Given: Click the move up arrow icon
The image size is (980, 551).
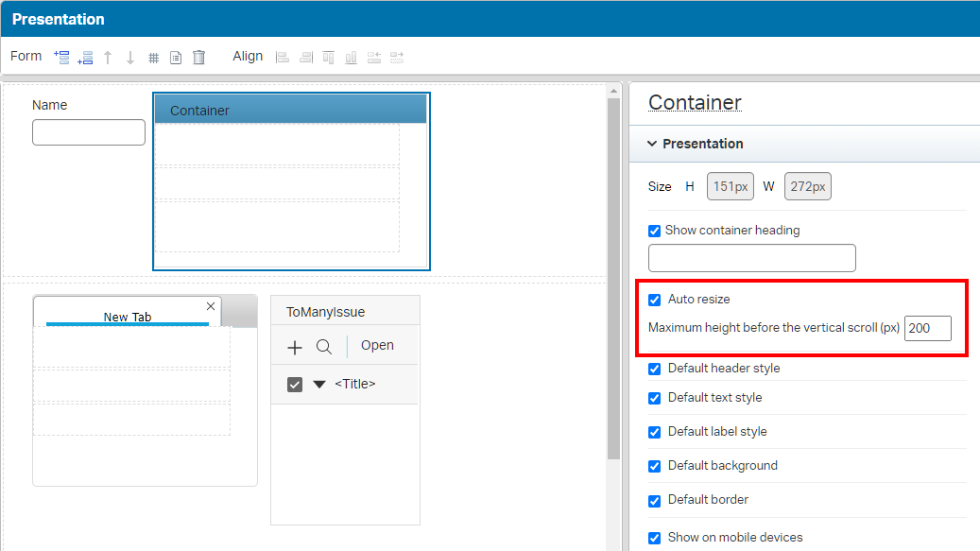Looking at the screenshot, I should [108, 58].
